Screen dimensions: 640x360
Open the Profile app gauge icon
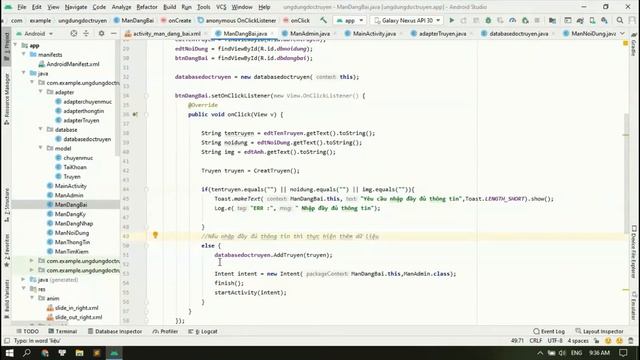[x=513, y=20]
